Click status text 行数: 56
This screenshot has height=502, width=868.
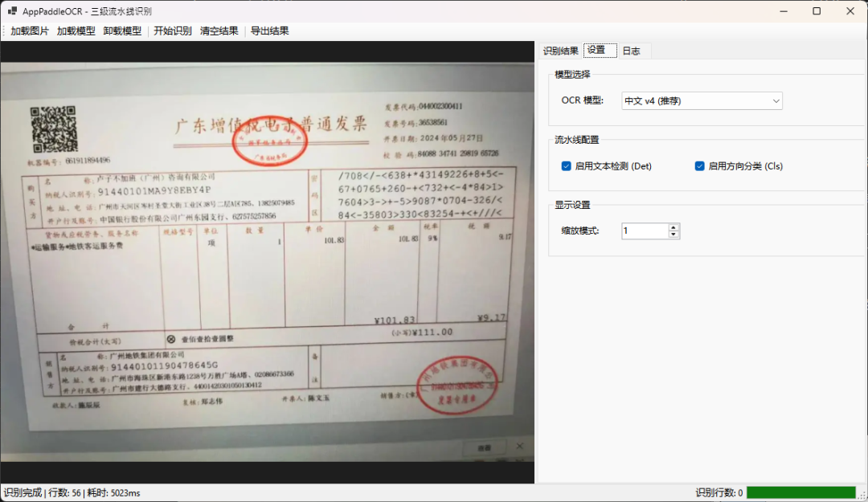(65, 492)
